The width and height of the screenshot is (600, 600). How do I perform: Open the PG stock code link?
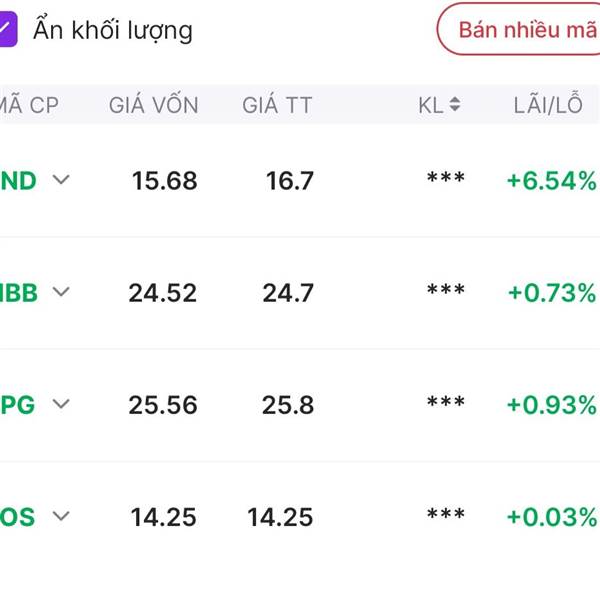pos(18,405)
